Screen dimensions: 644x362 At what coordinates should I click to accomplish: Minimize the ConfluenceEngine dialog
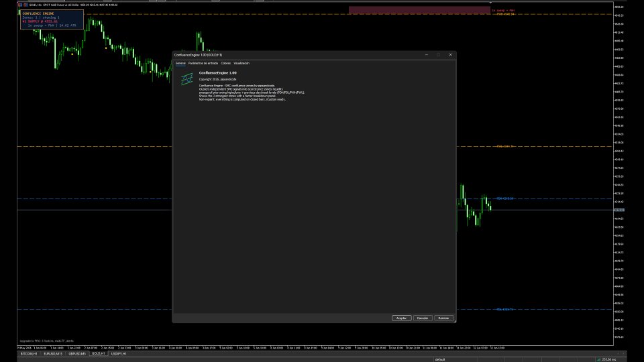pyautogui.click(x=427, y=54)
